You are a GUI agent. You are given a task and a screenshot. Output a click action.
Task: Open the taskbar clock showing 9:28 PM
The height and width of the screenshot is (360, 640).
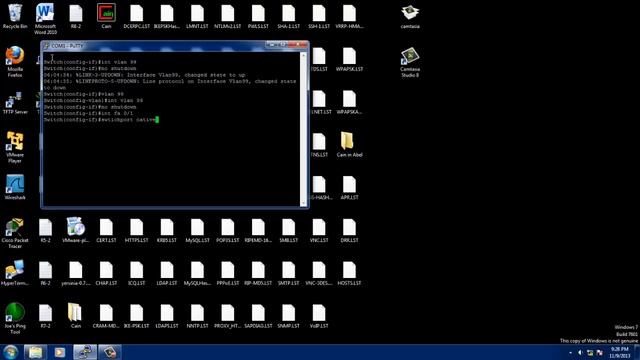620,352
